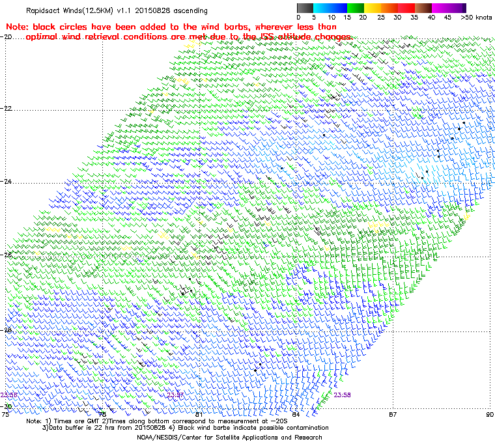Click the gray 0–5 knots legend segment
495x448 pixels.
pos(305,8)
